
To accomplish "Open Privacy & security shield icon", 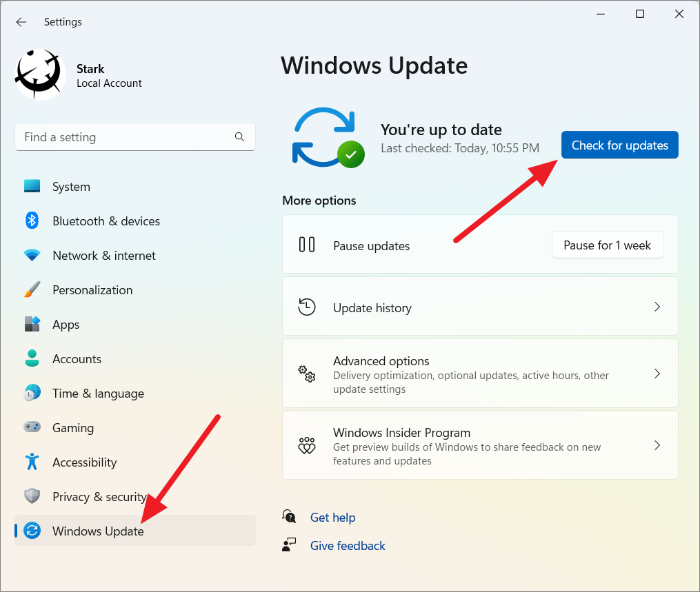I will click(32, 496).
